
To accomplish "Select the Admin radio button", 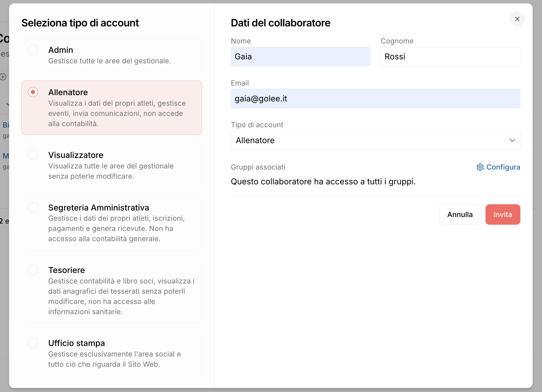I will 33,50.
